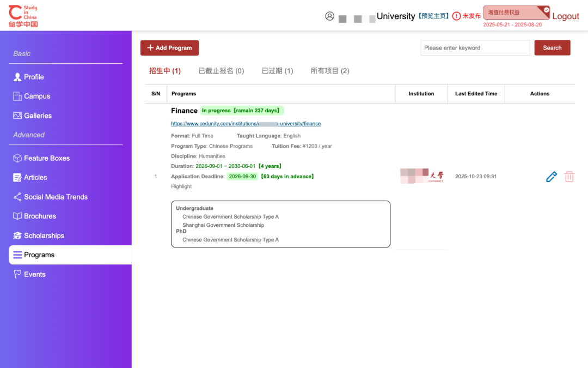Screen dimensions: 588x368
Task: Open the Brochures sidebar menu
Action: [x=40, y=216]
